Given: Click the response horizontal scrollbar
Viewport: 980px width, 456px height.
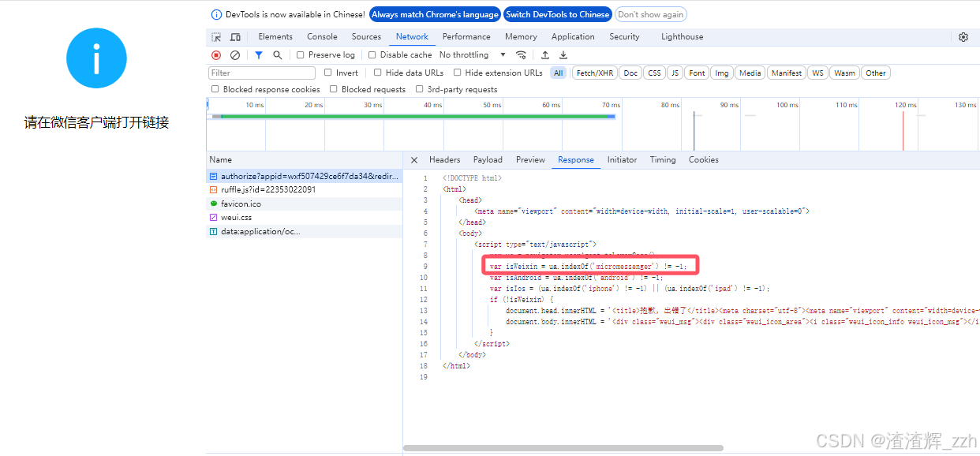Looking at the screenshot, I should (x=563, y=448).
